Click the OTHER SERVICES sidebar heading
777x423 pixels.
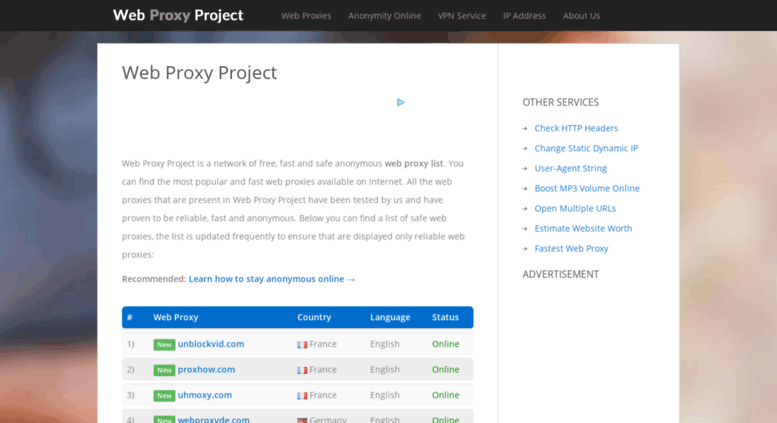[x=560, y=102]
